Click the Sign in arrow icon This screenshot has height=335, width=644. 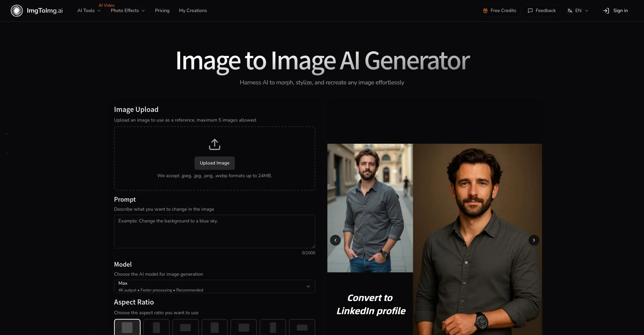606,10
